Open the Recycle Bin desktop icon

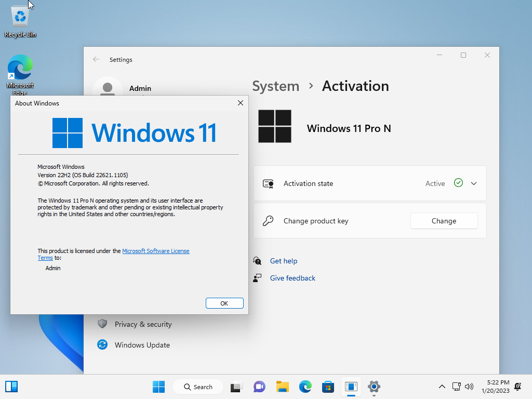click(x=20, y=21)
